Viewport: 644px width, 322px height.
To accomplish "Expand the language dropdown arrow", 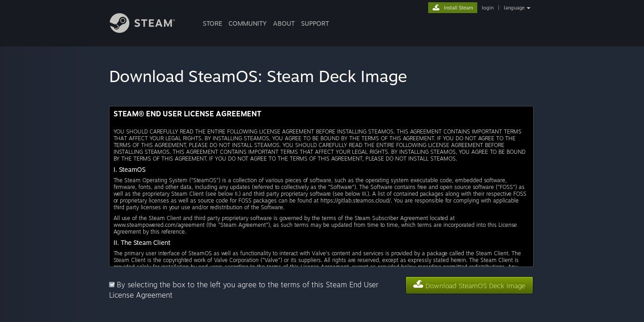I will [529, 8].
